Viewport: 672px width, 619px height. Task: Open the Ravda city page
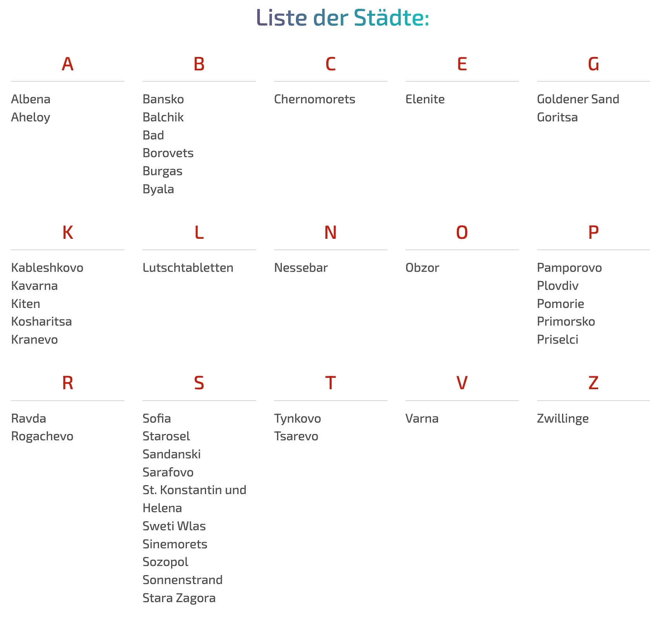point(28,418)
